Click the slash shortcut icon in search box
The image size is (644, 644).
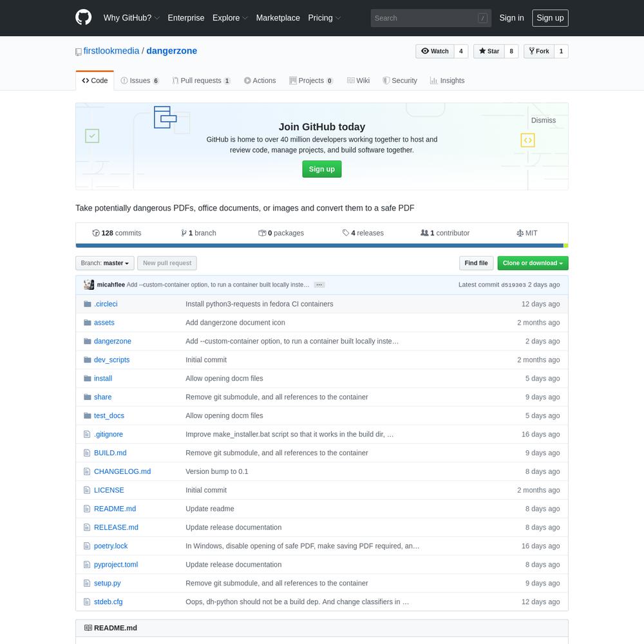tap(482, 18)
